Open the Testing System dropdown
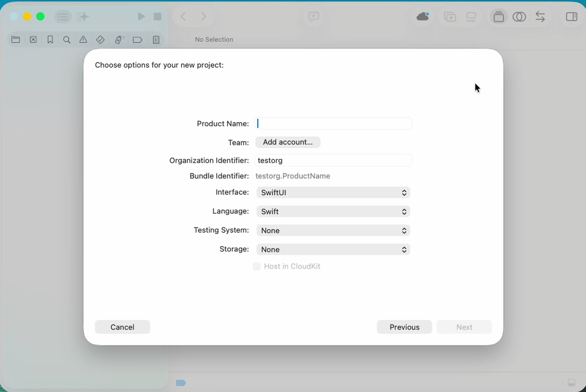586x392 pixels. tap(333, 230)
